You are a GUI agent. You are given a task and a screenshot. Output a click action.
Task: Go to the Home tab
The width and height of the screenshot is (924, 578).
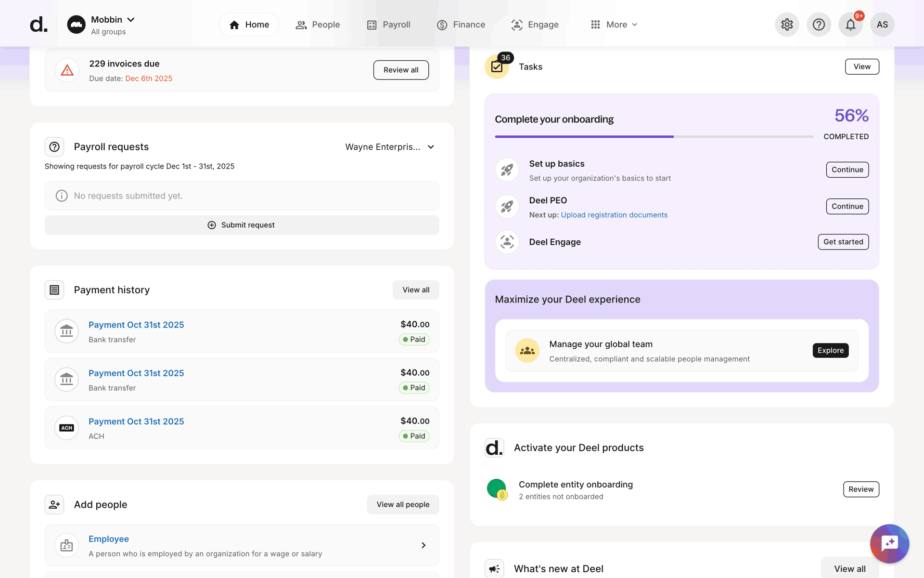click(x=249, y=25)
